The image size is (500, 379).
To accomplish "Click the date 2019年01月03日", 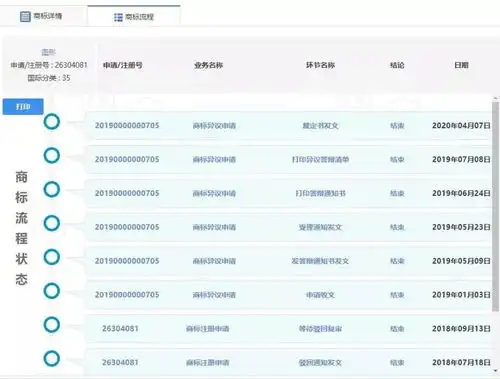I will point(461,295).
